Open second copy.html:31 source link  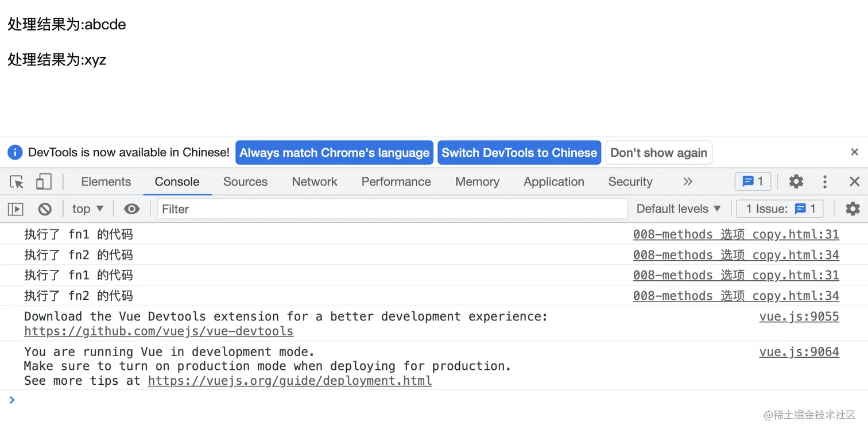736,275
